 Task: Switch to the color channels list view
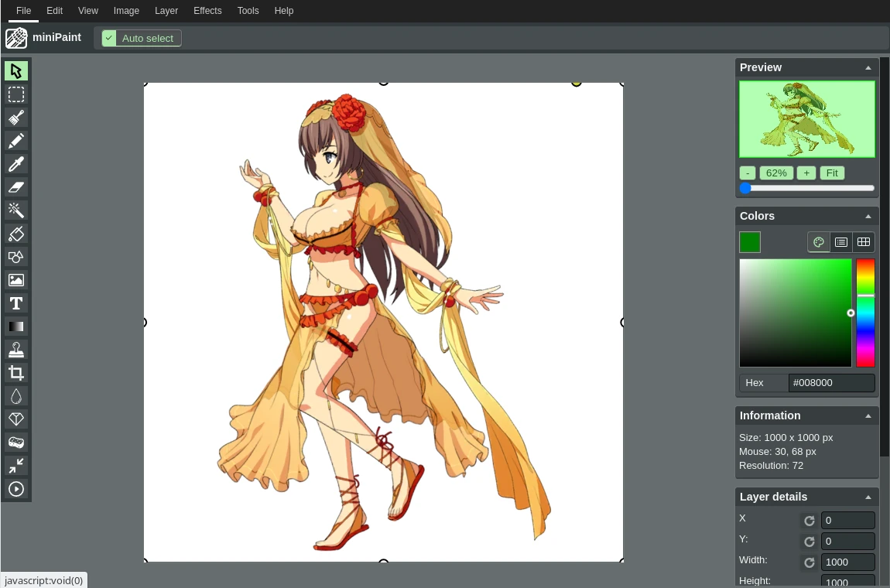[x=841, y=242]
